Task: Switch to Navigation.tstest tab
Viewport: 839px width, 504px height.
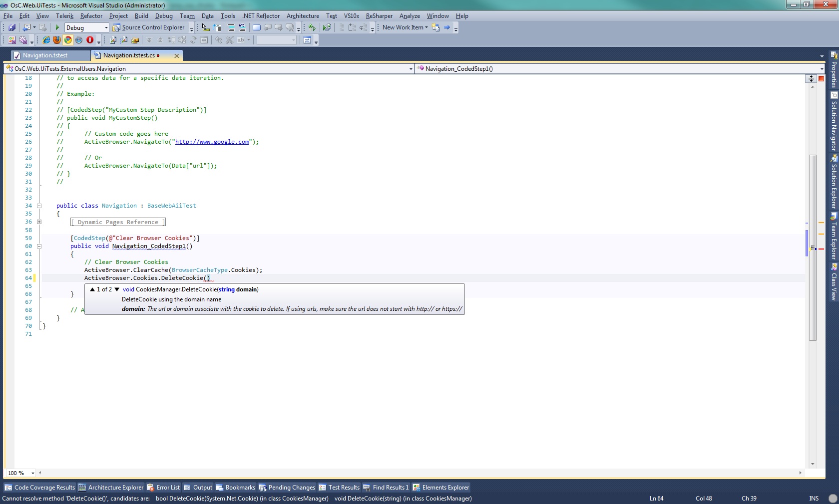Action: tap(49, 55)
